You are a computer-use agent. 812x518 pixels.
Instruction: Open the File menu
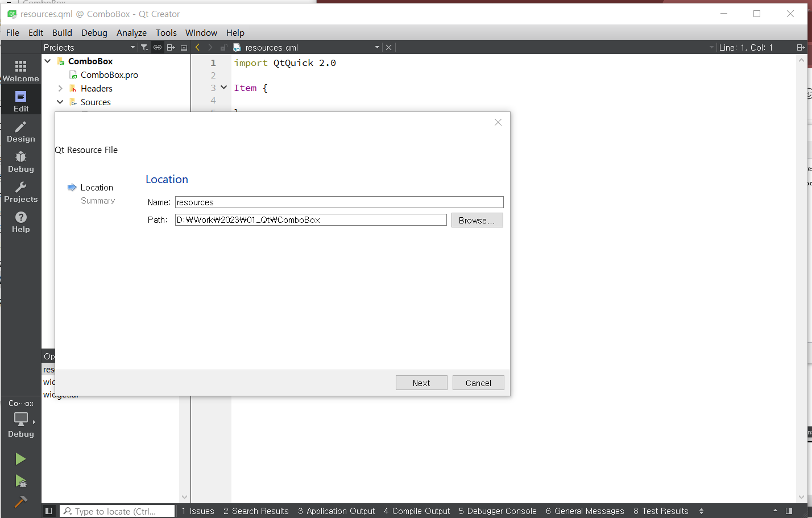(x=13, y=32)
